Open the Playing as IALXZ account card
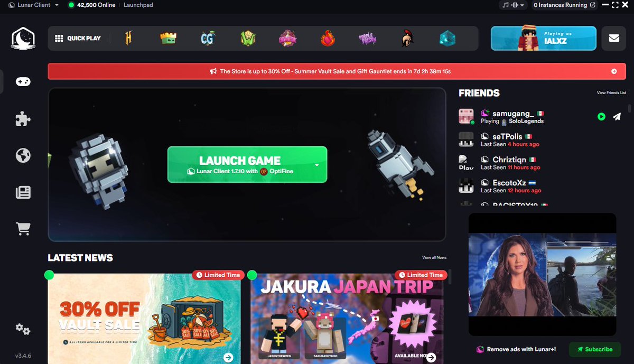Screen dimensions: 634x364 (544, 39)
